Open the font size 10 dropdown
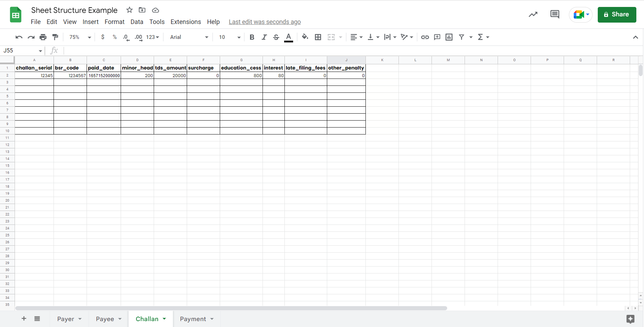Viewport: 644px width, 327px height. 230,37
